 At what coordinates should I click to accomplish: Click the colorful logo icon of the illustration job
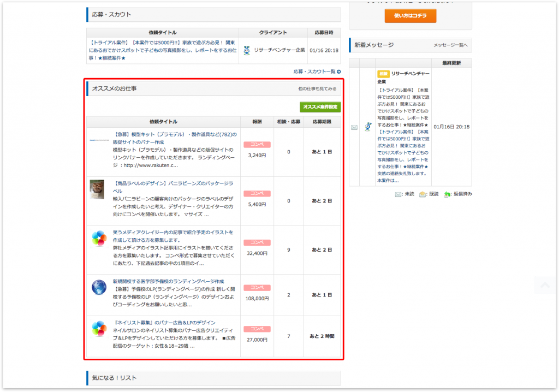pos(99,239)
